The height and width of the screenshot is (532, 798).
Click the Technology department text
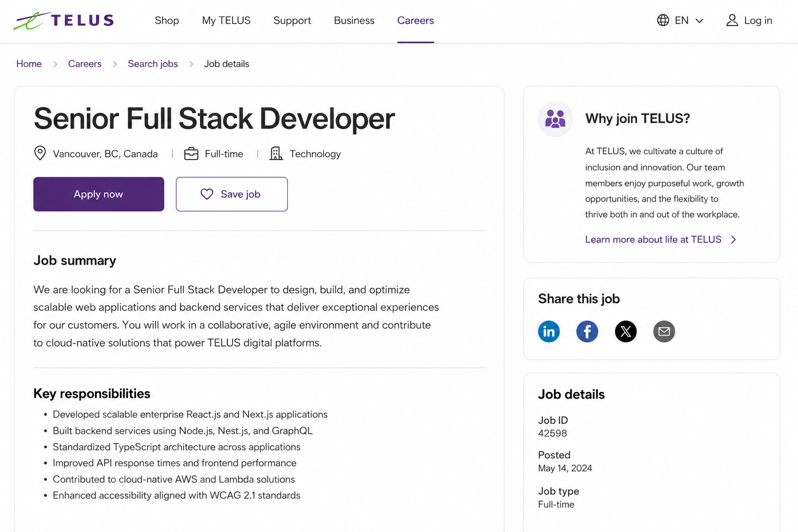click(x=315, y=154)
